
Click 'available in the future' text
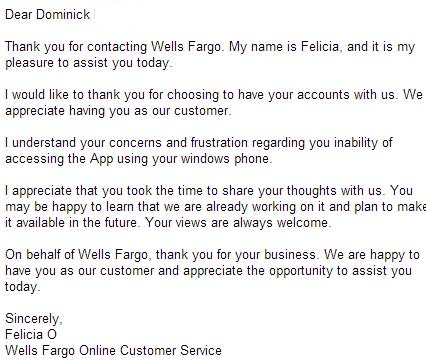coord(76,223)
